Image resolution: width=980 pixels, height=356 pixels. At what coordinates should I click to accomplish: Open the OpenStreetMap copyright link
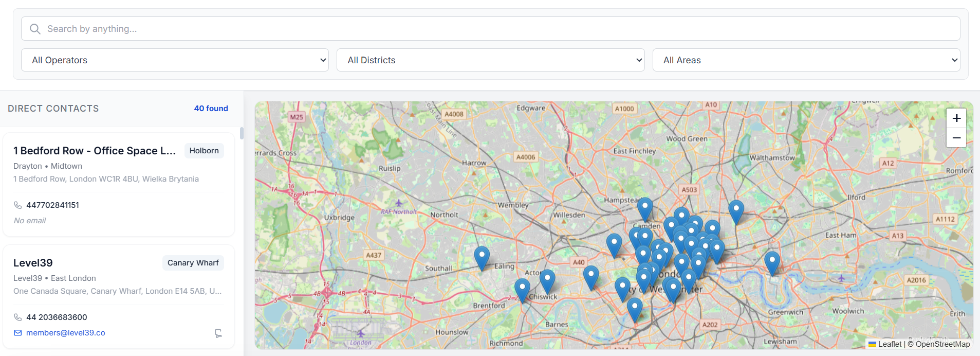(x=942, y=344)
